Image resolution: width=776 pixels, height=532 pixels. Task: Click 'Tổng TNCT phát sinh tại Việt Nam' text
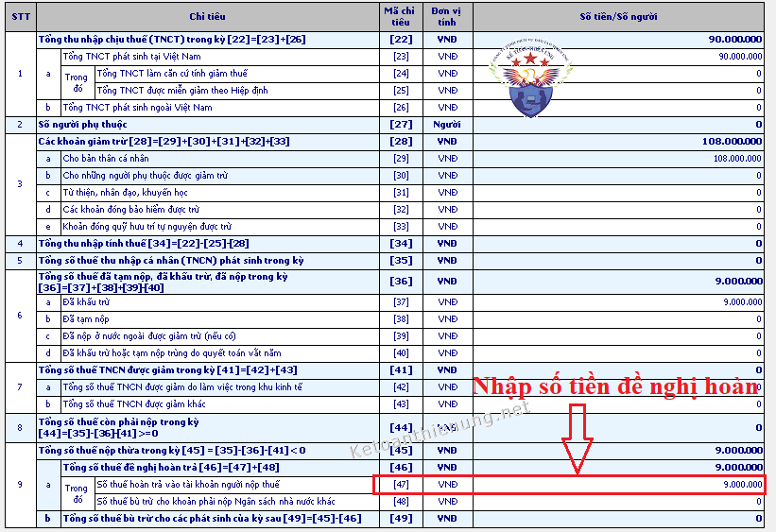click(131, 57)
